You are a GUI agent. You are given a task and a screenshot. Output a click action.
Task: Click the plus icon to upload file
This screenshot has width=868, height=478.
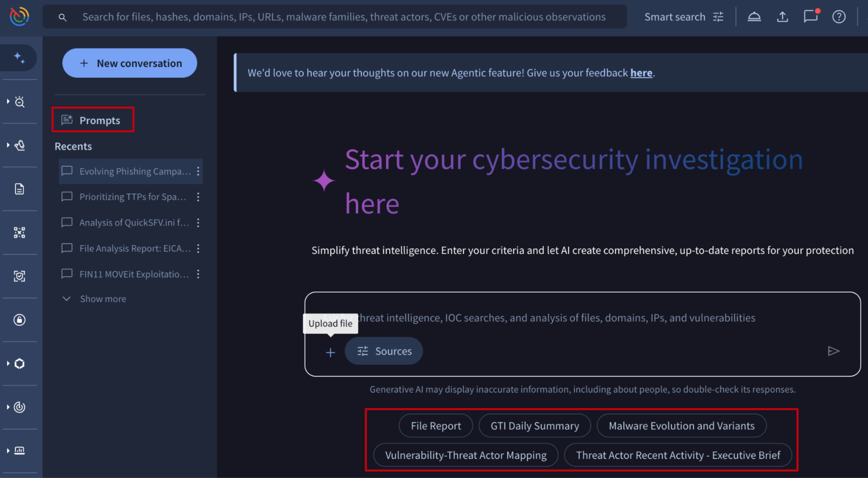coord(330,352)
